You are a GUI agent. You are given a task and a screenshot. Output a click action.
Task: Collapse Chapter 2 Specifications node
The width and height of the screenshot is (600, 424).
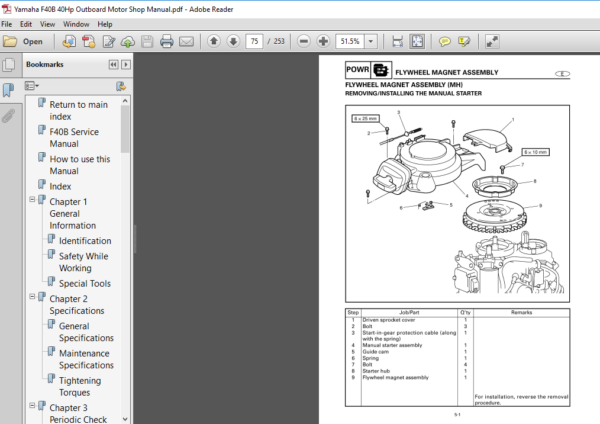click(x=32, y=297)
